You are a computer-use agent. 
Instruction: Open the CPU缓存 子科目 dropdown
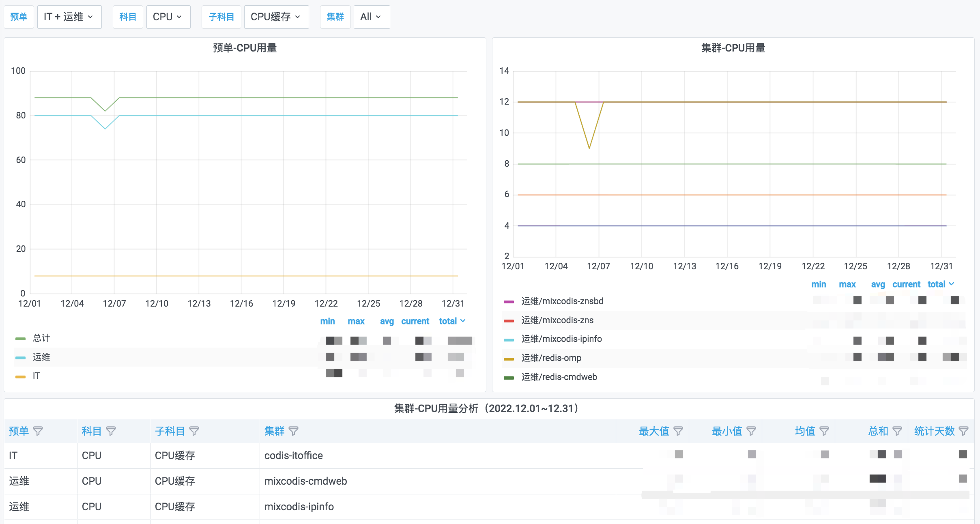276,17
